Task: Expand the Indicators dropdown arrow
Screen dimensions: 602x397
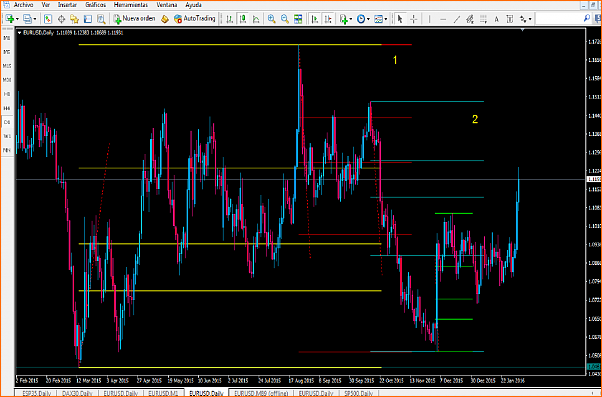Action: pyautogui.click(x=351, y=19)
